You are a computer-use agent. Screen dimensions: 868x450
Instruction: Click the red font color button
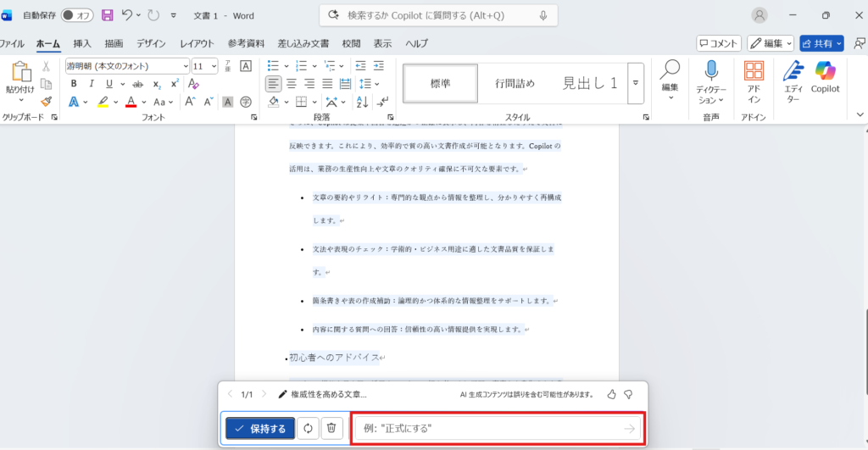[x=131, y=102]
